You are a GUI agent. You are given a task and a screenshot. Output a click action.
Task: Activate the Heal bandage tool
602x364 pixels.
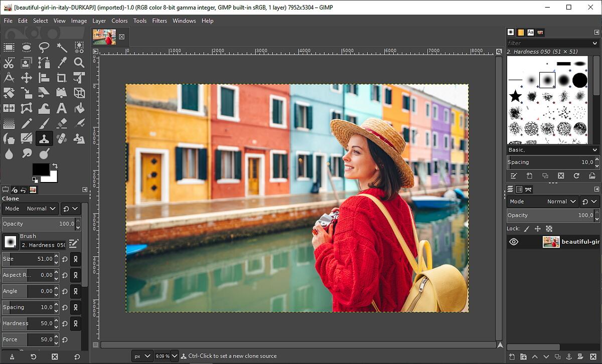pyautogui.click(x=62, y=138)
